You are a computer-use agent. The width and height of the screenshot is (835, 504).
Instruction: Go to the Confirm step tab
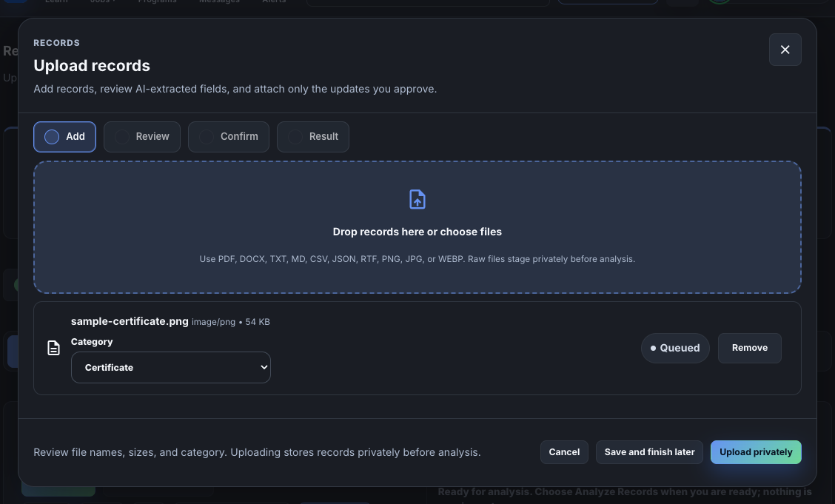pos(229,137)
